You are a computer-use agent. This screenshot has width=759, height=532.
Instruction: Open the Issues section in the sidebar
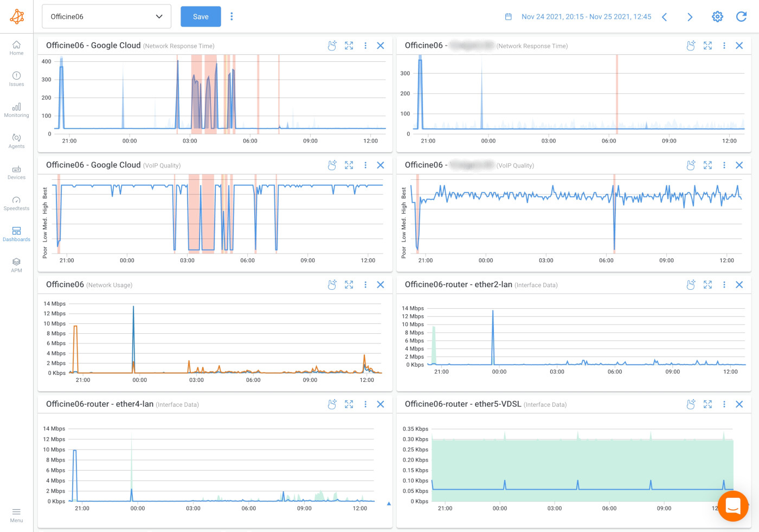(16, 80)
